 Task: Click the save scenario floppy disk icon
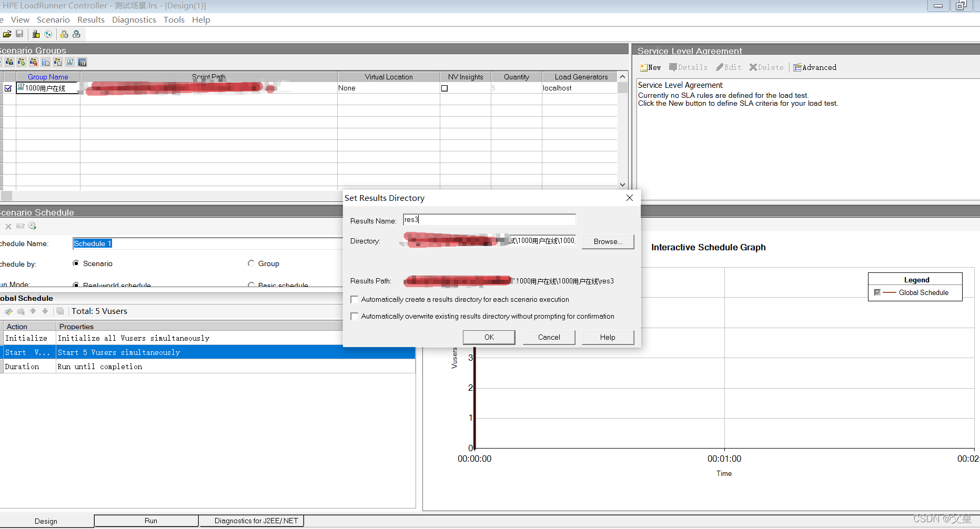(x=19, y=34)
